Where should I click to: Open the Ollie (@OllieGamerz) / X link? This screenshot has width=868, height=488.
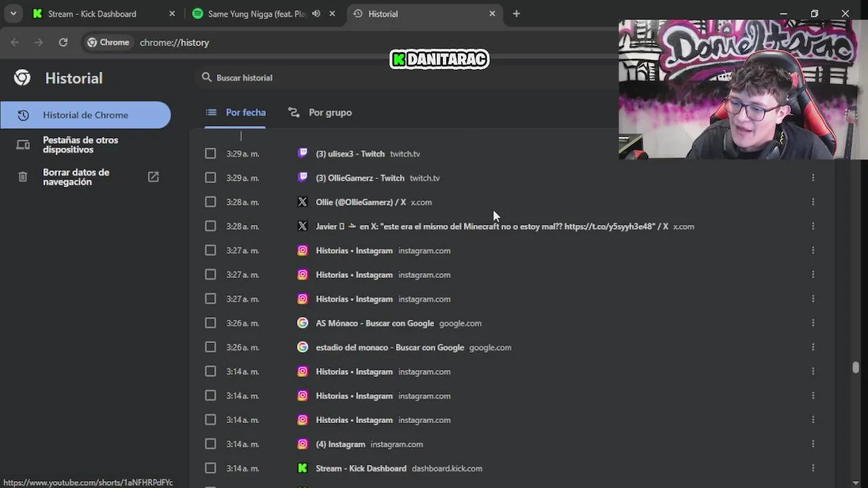coord(361,202)
